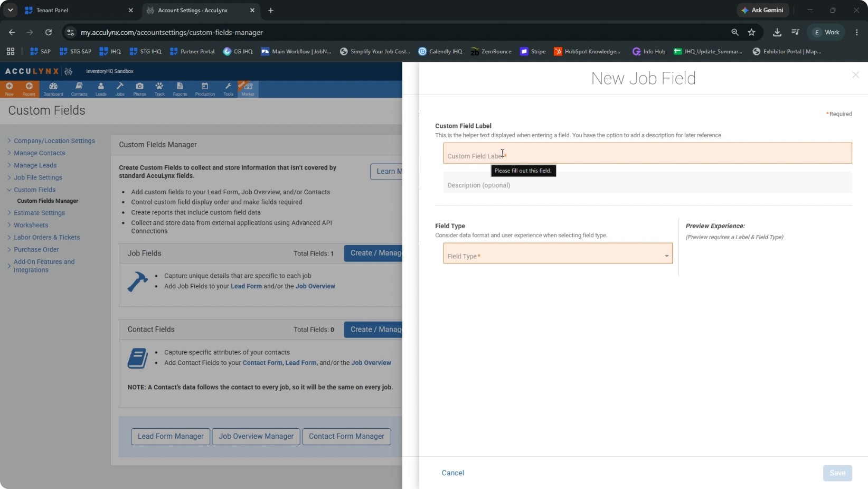This screenshot has height=489, width=868.
Task: Click the Description (optional) field
Action: pos(647,183)
